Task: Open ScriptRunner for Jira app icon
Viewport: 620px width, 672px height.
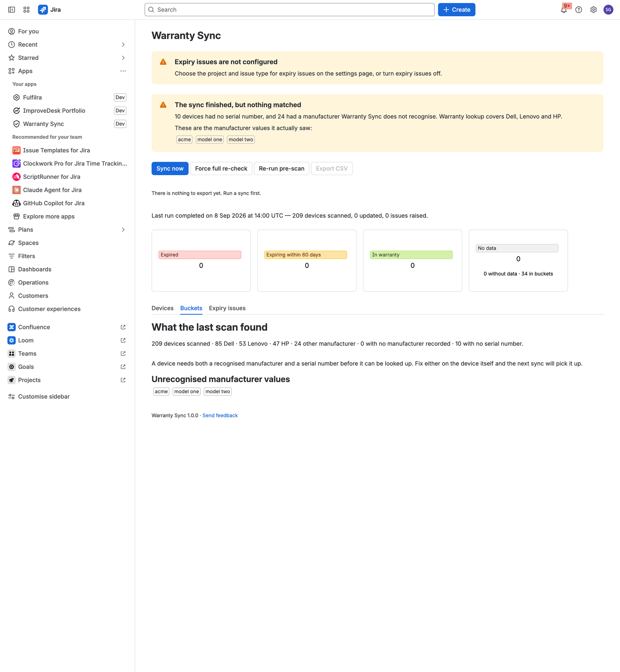Action: 16,177
